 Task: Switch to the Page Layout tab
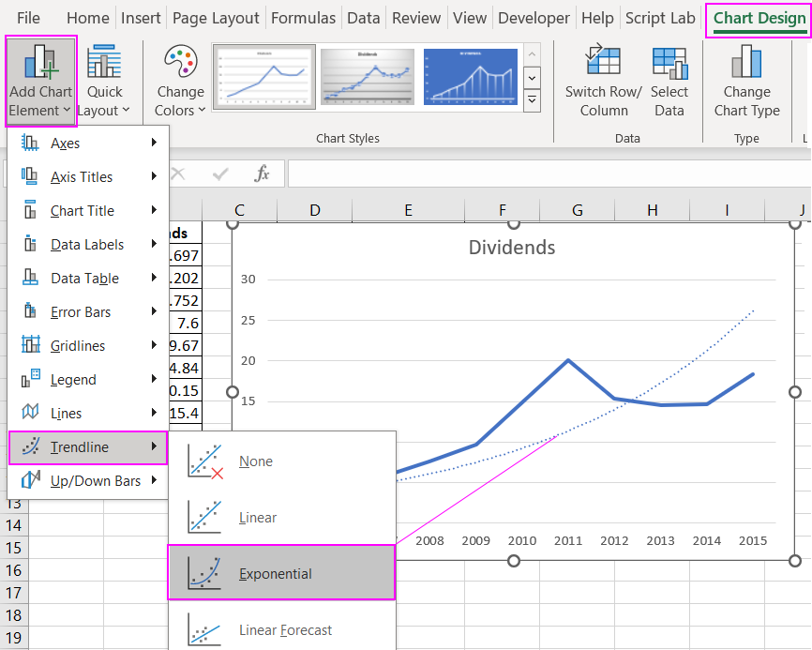(216, 18)
